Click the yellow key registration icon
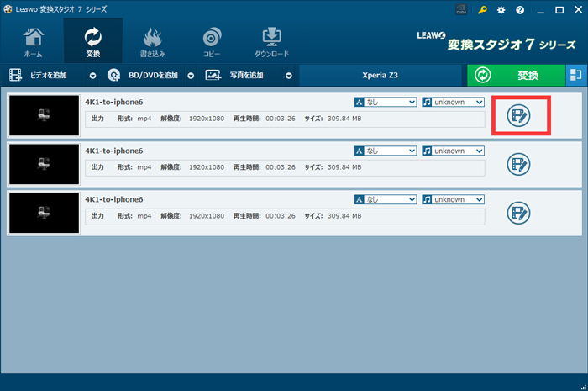 [x=482, y=9]
